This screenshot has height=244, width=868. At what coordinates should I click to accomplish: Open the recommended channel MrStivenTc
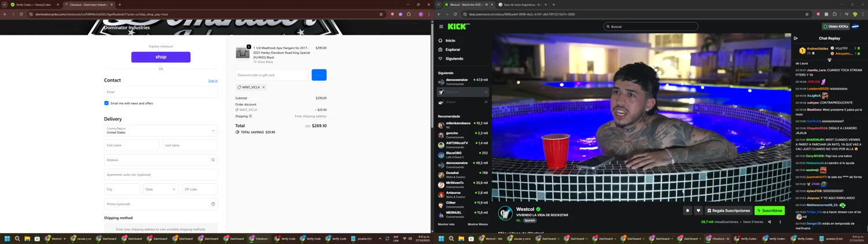coord(463,184)
